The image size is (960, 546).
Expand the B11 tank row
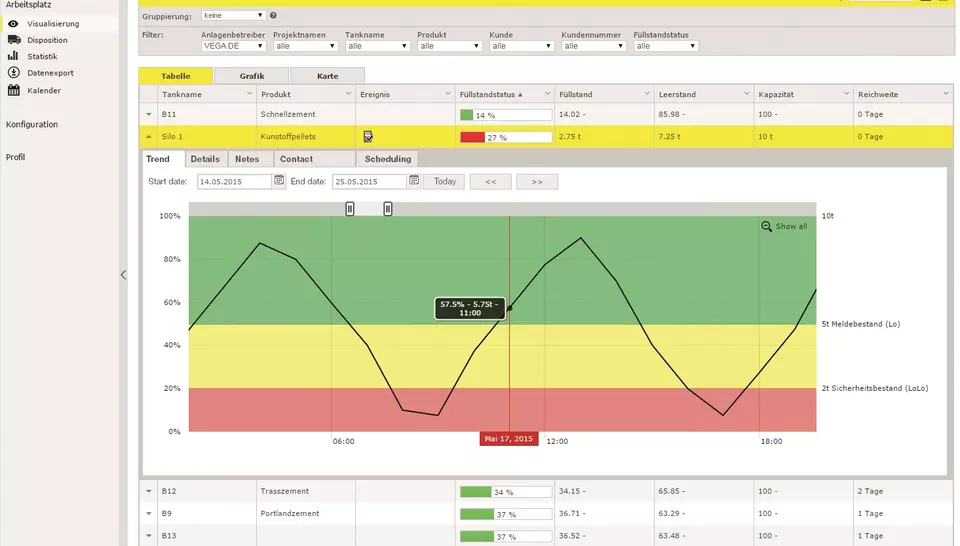149,115
